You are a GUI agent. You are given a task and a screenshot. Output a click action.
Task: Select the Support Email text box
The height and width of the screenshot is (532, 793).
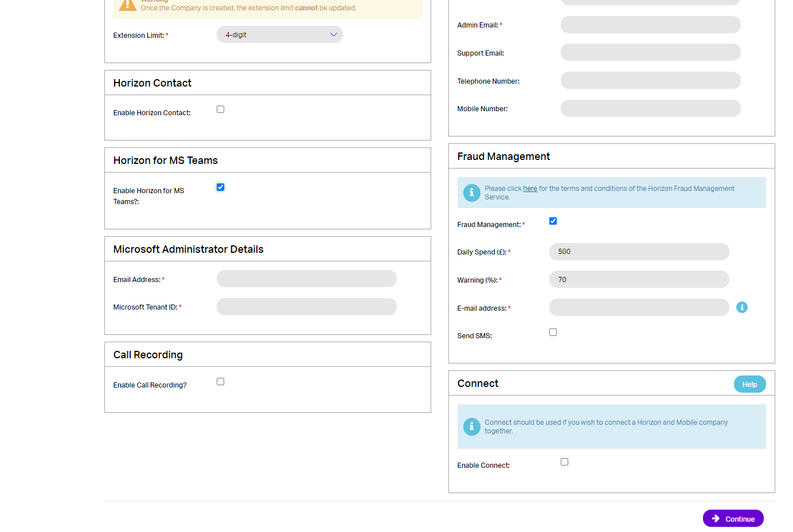point(651,52)
